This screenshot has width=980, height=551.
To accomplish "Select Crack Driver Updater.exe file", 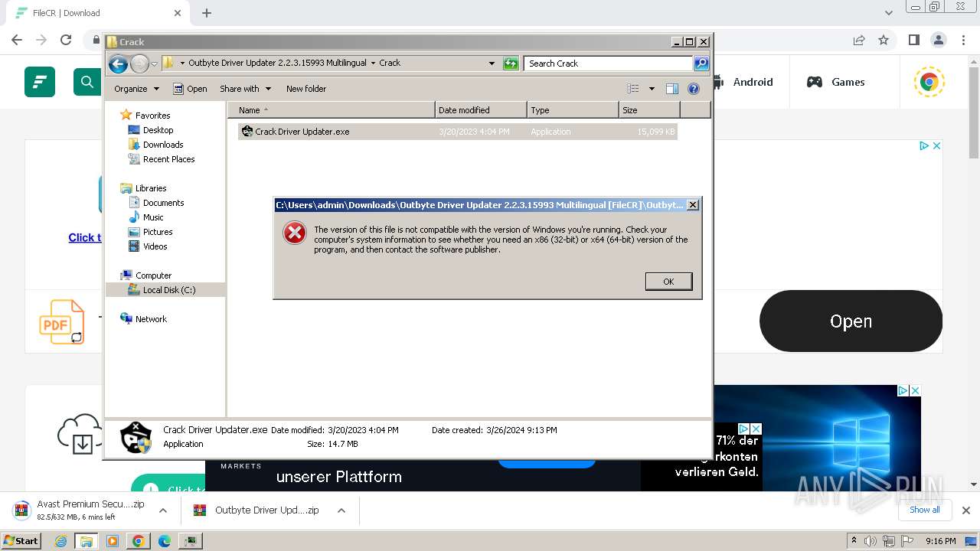I will click(457, 132).
